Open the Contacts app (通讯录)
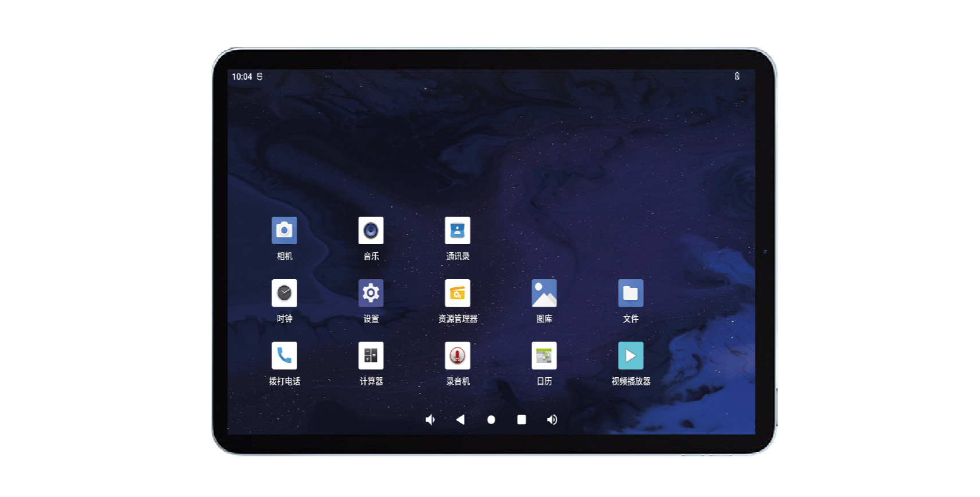The height and width of the screenshot is (497, 980). 457,230
